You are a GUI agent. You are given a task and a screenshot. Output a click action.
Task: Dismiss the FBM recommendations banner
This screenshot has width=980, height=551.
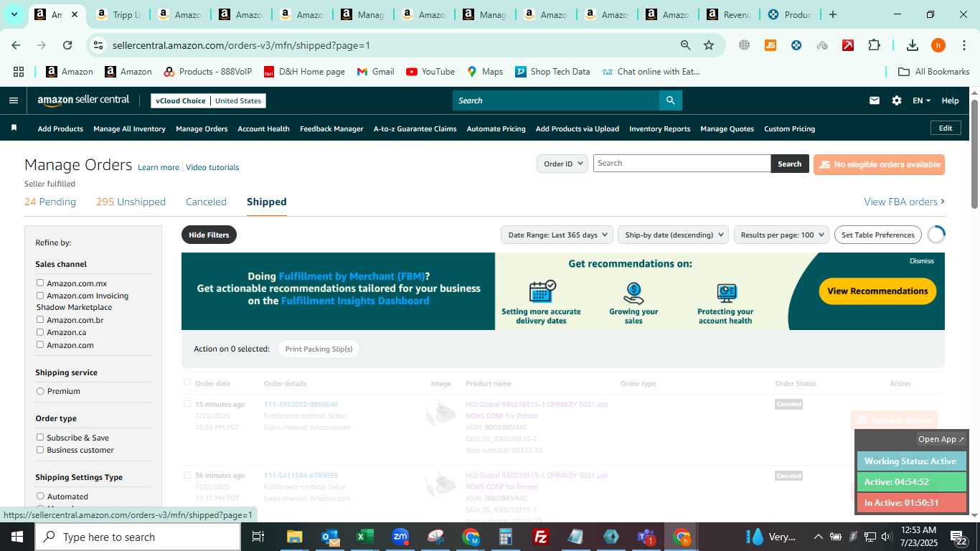[921, 260]
